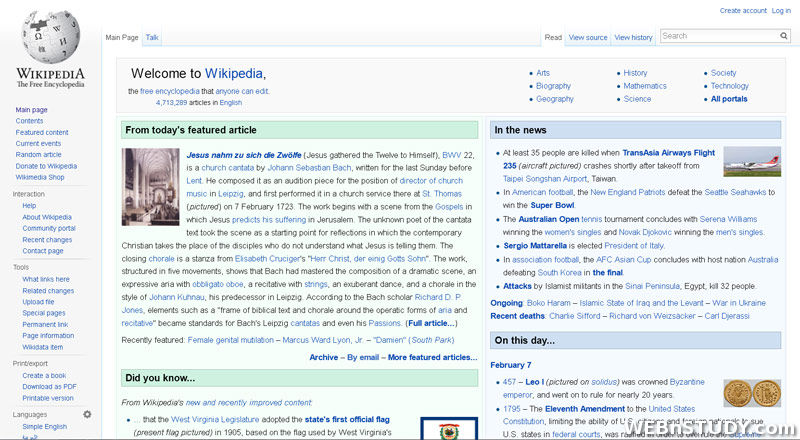Open the By email link
The height and width of the screenshot is (440, 800).
(363, 357)
